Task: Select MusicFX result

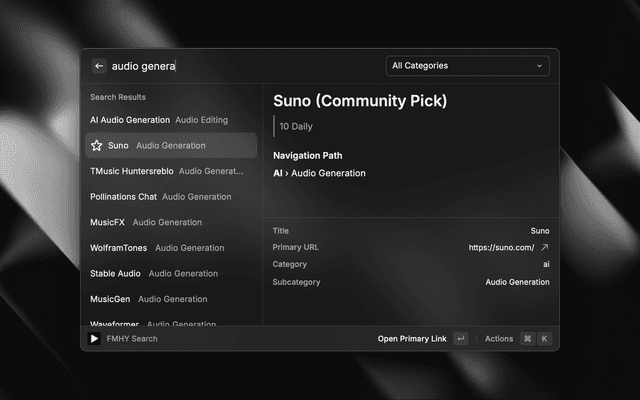Action: 171,222
